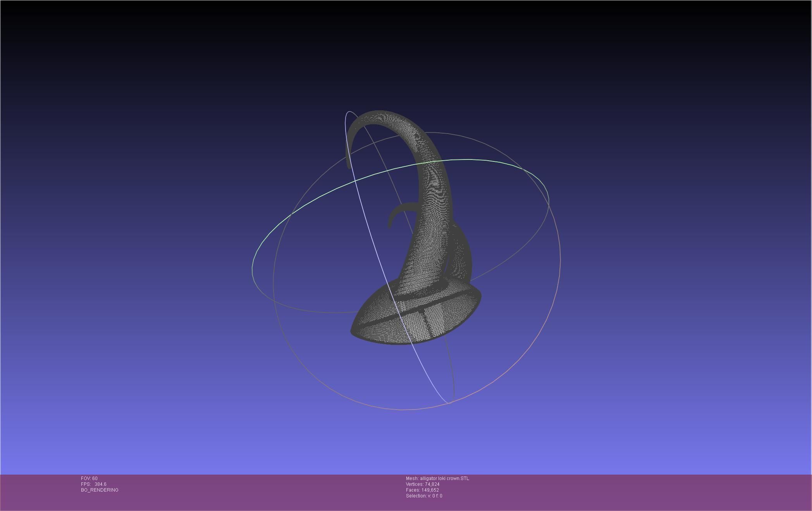
Task: Click the Vertices: 74,824 text
Action: tap(423, 484)
